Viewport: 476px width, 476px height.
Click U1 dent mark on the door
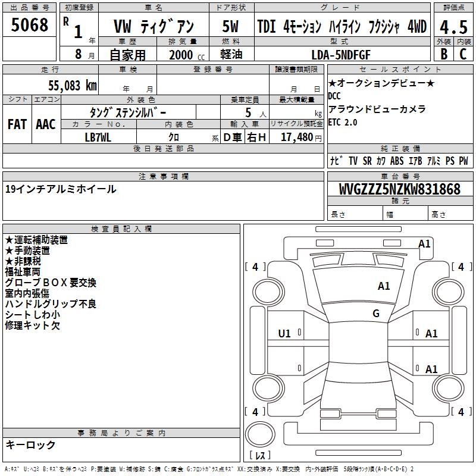click(x=284, y=334)
